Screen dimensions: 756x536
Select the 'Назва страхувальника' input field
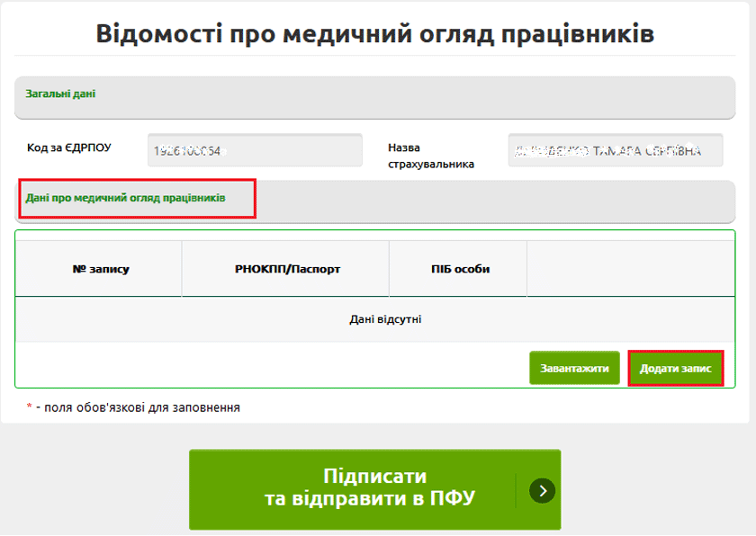pyautogui.click(x=616, y=151)
